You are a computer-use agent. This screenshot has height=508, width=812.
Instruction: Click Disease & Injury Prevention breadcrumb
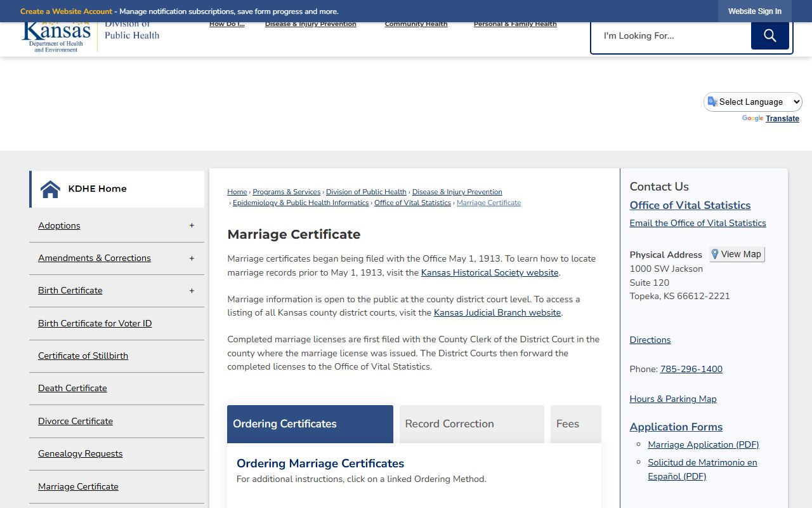click(x=457, y=192)
